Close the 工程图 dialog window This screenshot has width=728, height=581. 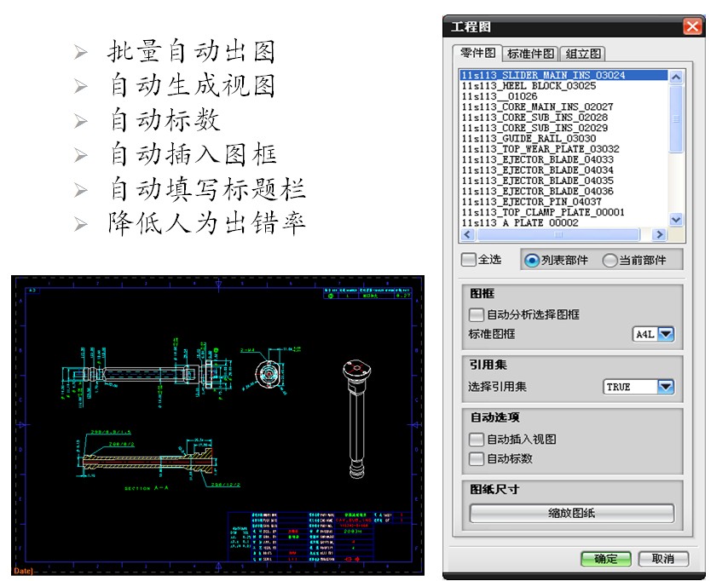(692, 26)
